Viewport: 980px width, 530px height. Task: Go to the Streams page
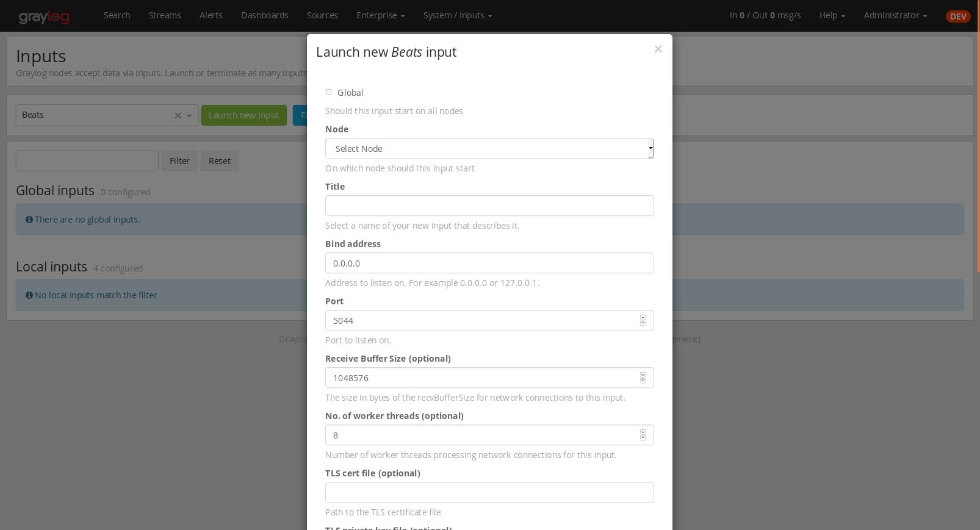coord(165,15)
